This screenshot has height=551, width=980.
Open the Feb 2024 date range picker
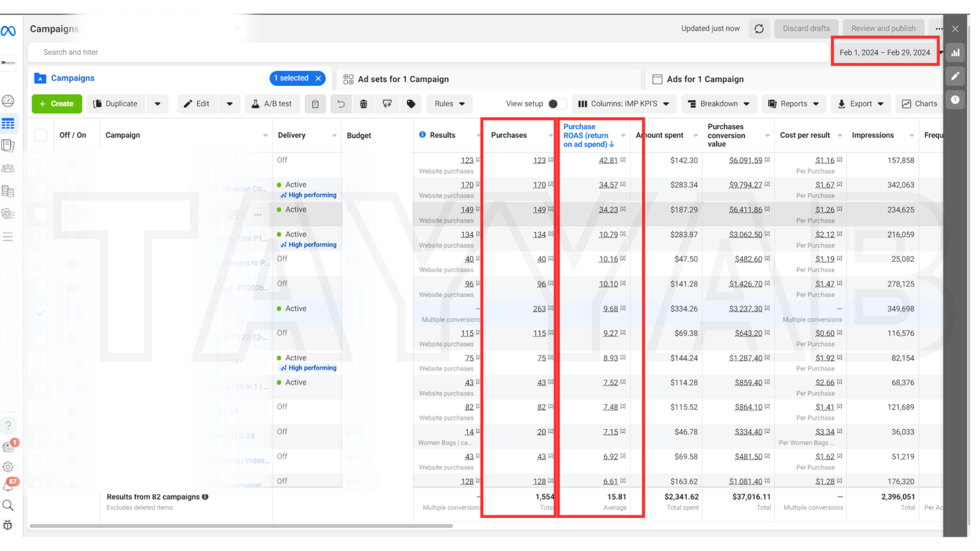click(x=884, y=53)
